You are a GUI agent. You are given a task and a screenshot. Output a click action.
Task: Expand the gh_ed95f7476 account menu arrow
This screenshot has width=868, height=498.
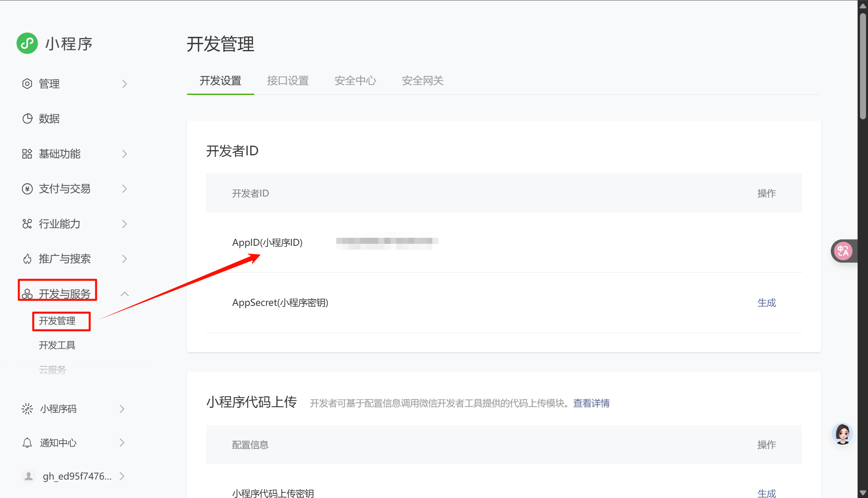(x=122, y=476)
